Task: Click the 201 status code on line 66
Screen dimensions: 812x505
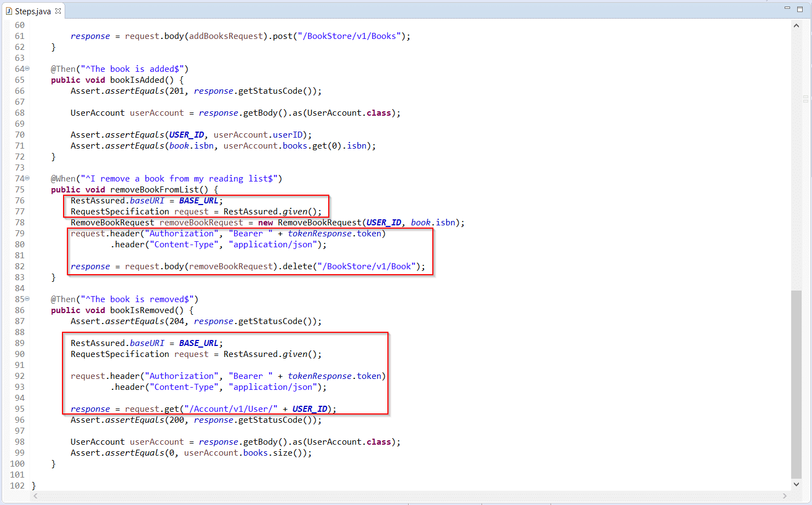Action: [176, 91]
